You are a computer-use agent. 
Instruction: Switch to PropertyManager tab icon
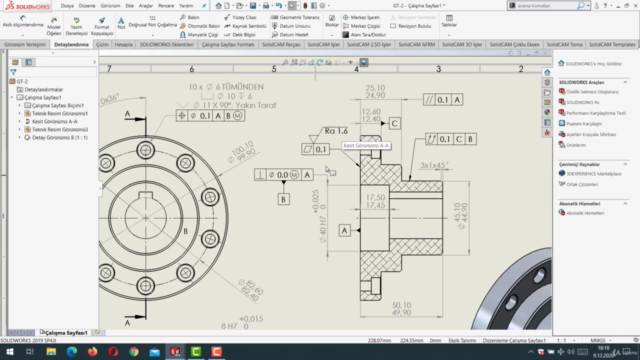29,62
